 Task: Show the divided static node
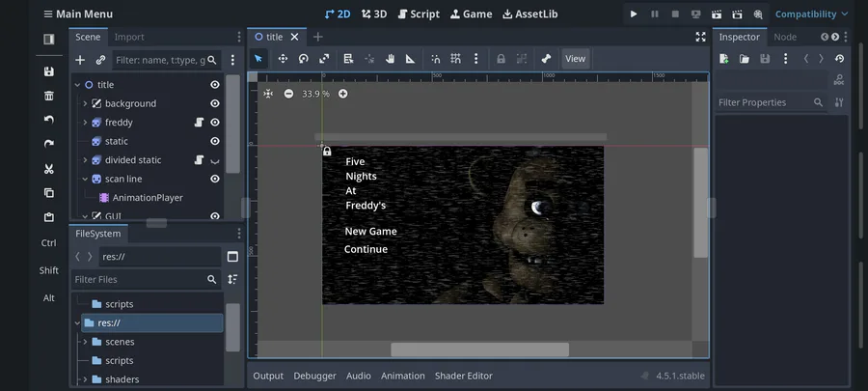[x=215, y=160]
